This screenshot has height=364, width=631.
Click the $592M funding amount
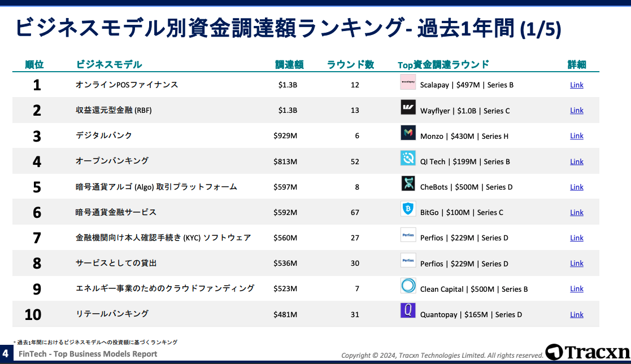pyautogui.click(x=285, y=212)
